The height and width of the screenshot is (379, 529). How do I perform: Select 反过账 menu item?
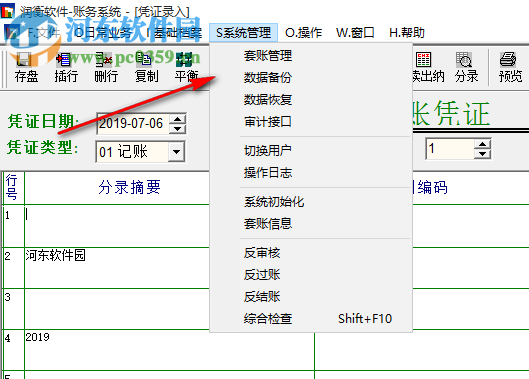(x=311, y=275)
